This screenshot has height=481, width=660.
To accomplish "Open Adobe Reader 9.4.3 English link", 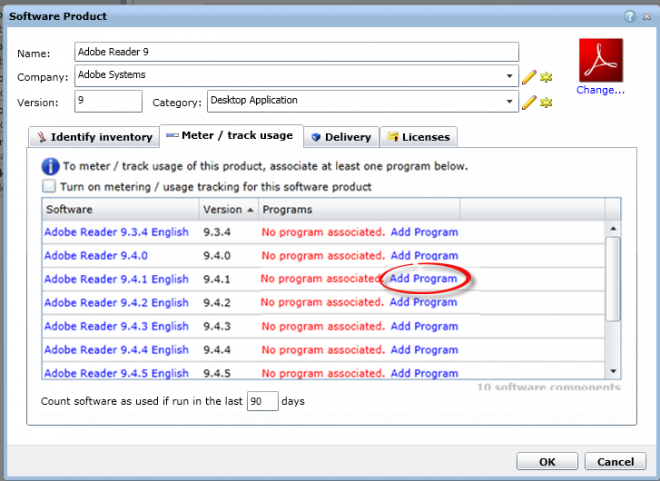I will click(116, 326).
